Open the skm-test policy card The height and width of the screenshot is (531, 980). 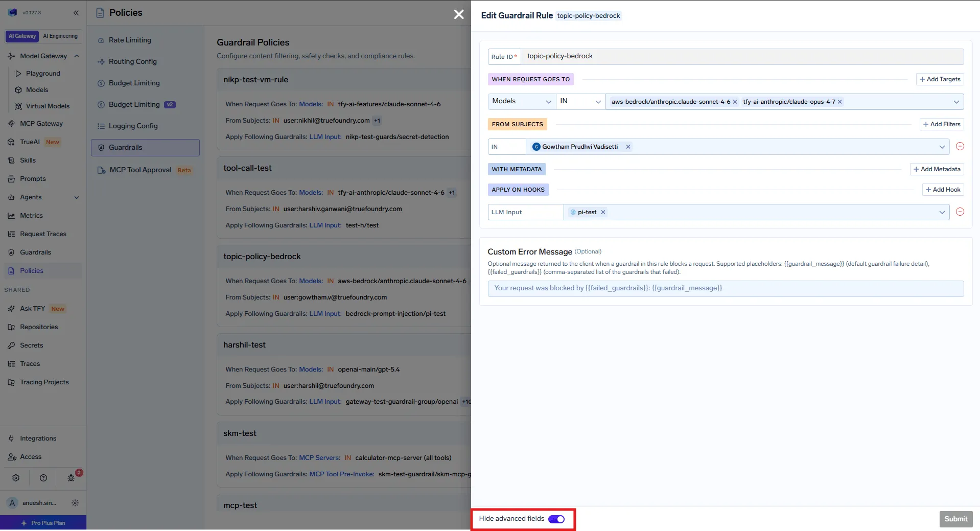[x=344, y=454]
